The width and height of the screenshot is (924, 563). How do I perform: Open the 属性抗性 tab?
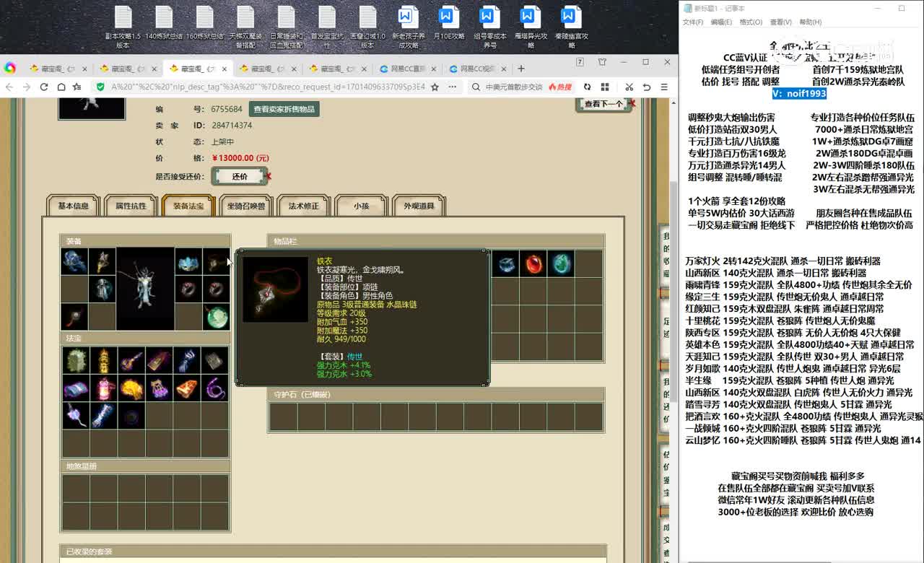[x=131, y=206]
